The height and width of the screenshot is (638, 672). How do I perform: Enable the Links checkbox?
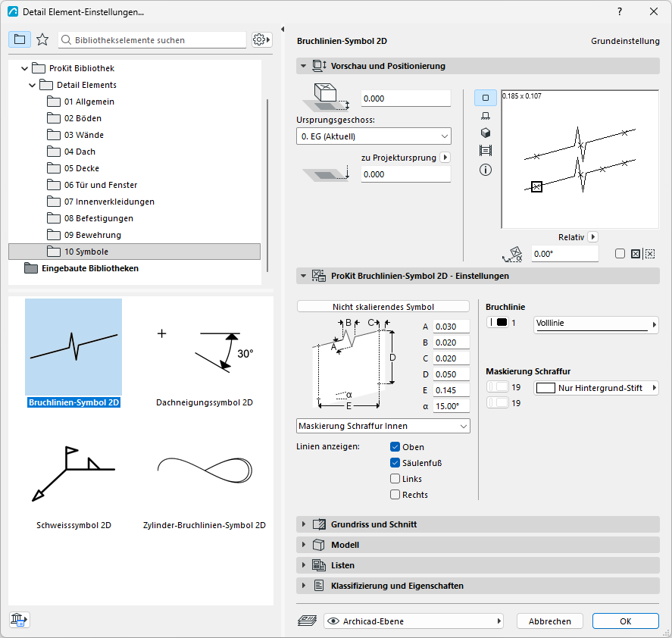point(395,479)
